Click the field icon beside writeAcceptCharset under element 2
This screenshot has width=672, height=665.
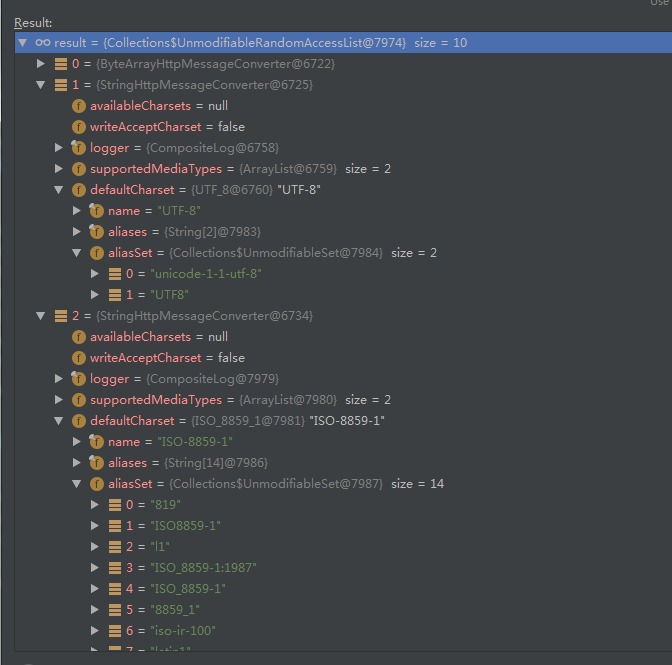79,358
